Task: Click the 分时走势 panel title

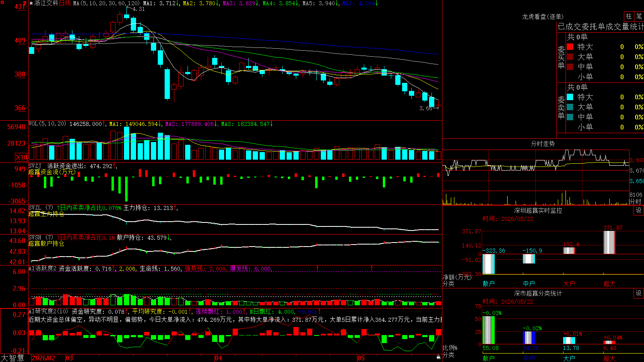Action: [x=543, y=144]
